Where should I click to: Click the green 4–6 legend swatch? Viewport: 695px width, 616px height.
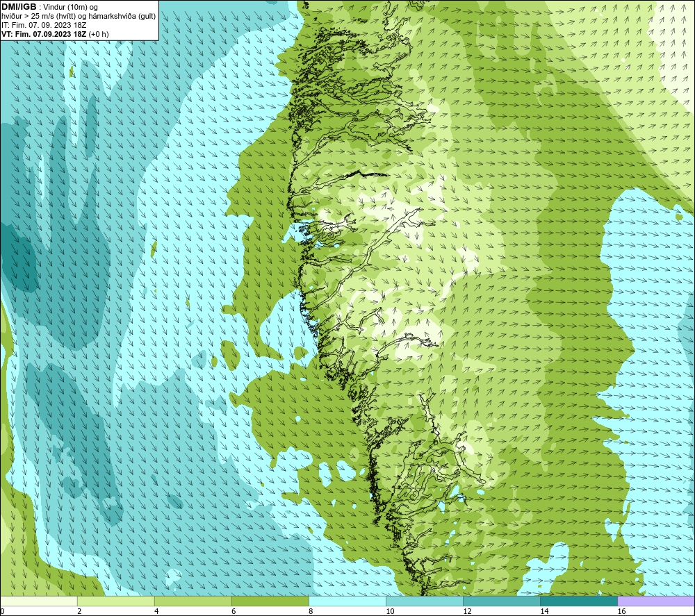(x=193, y=601)
